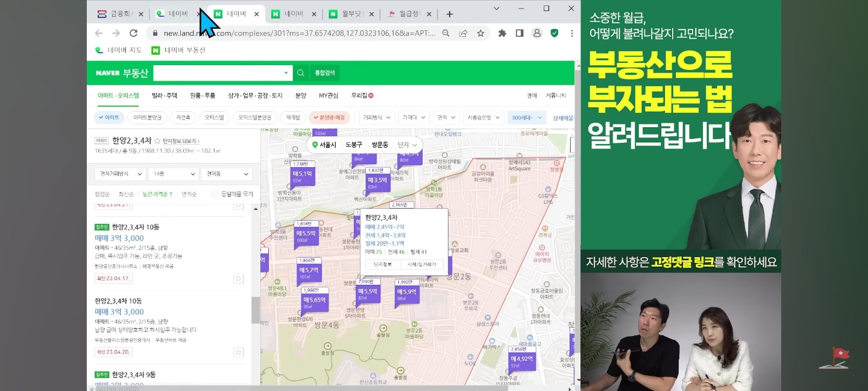Open the 전체거래방식 dropdown in listing panel
This screenshot has height=391, width=868.
point(120,174)
